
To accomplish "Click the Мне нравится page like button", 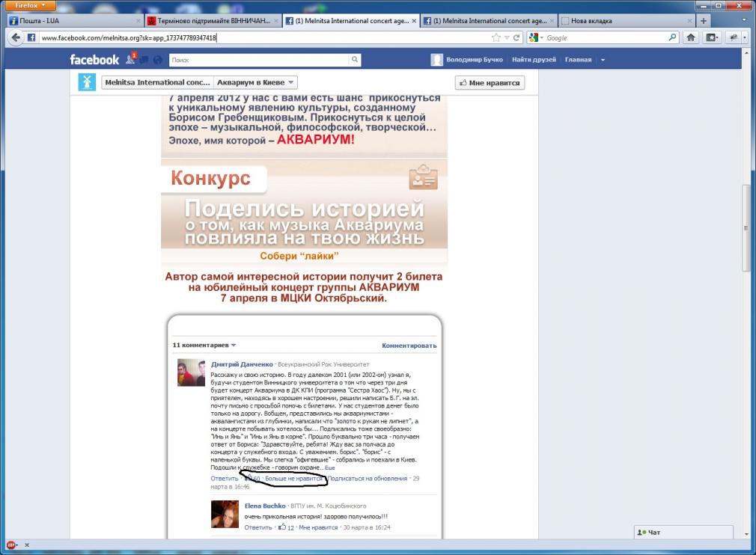I will tap(490, 83).
